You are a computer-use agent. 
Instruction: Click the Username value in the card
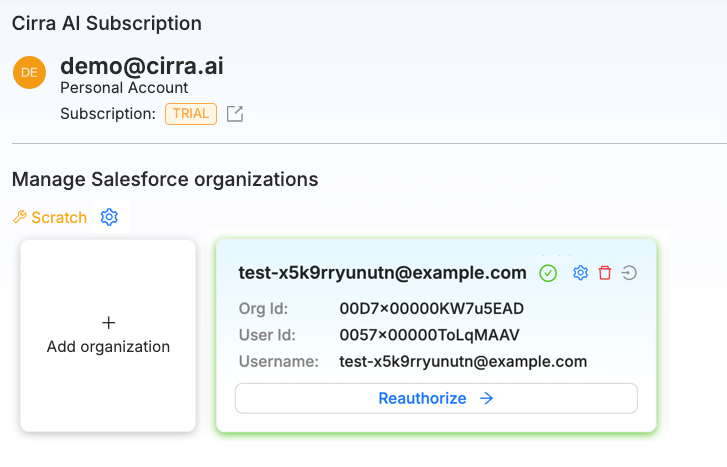[x=463, y=361]
